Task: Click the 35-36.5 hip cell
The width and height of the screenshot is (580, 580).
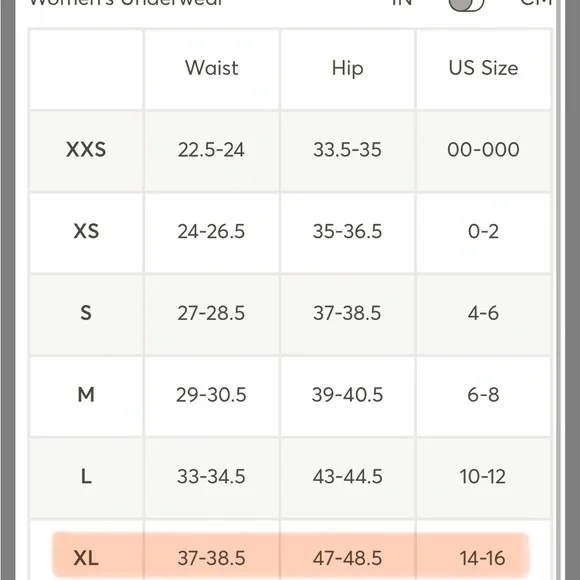Action: click(x=347, y=232)
